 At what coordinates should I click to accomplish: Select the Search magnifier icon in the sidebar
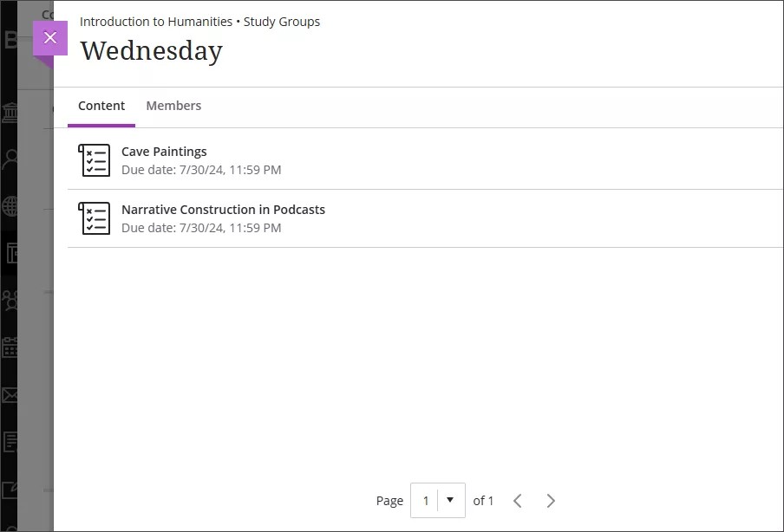click(x=10, y=157)
